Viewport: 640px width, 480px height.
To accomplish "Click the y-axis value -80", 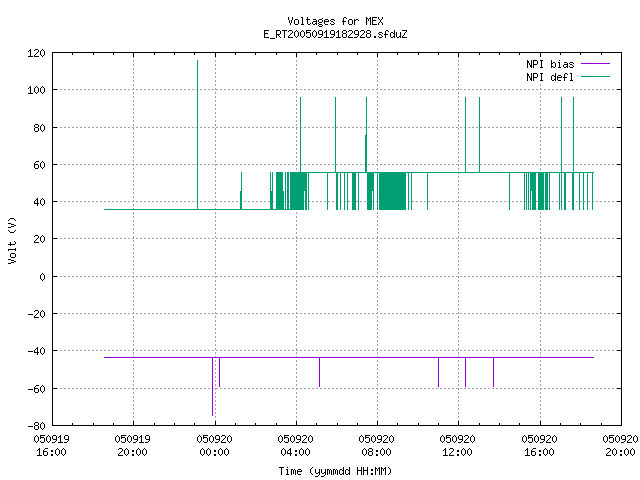I will coord(36,426).
